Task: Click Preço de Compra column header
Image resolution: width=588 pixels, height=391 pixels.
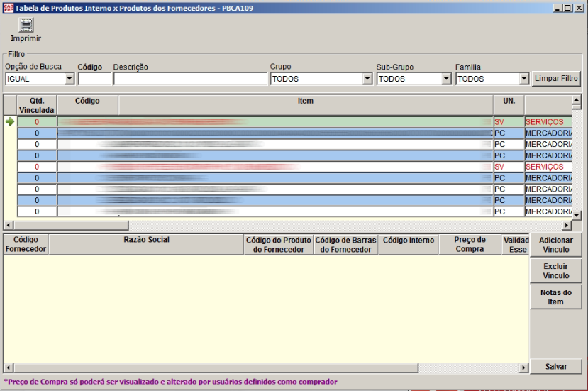Action: (470, 244)
